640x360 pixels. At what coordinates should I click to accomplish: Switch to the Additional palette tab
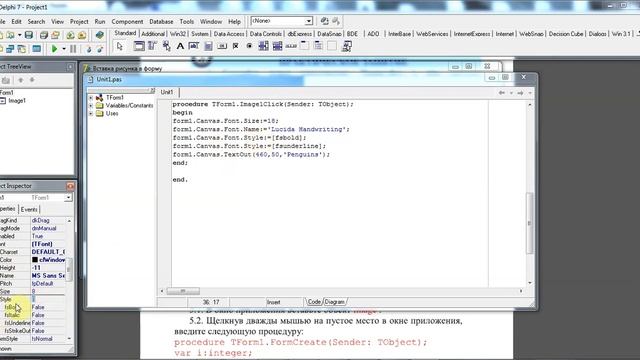click(x=153, y=34)
